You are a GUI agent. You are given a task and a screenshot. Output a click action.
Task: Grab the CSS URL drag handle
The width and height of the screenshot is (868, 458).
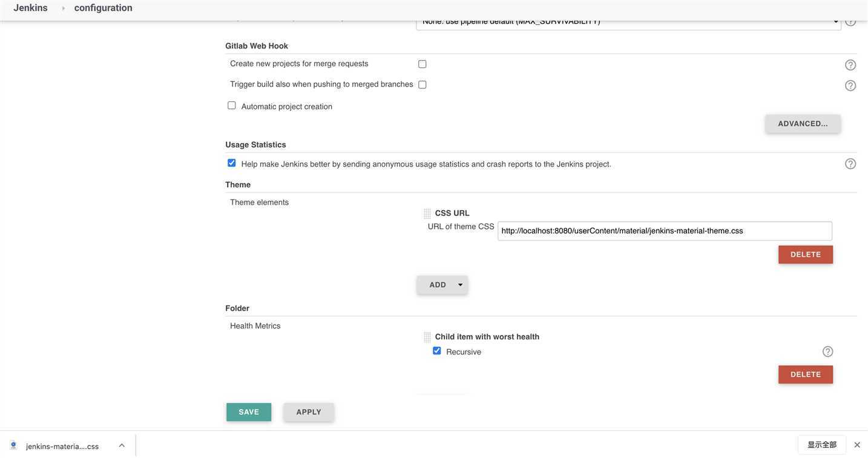pos(427,213)
